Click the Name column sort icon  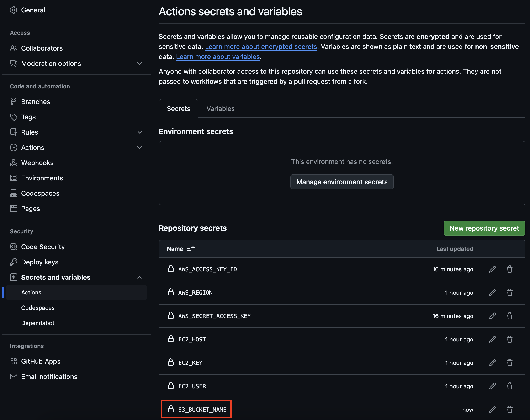click(191, 249)
